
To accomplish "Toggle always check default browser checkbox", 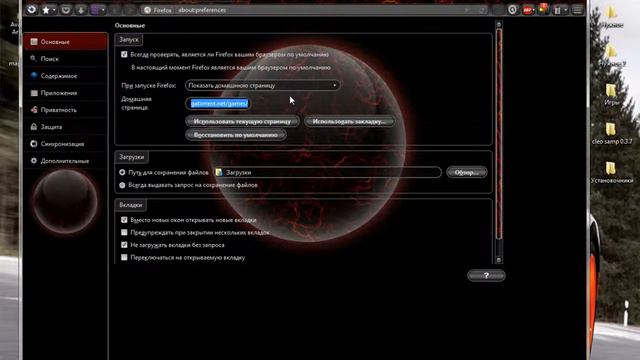I will click(x=124, y=54).
